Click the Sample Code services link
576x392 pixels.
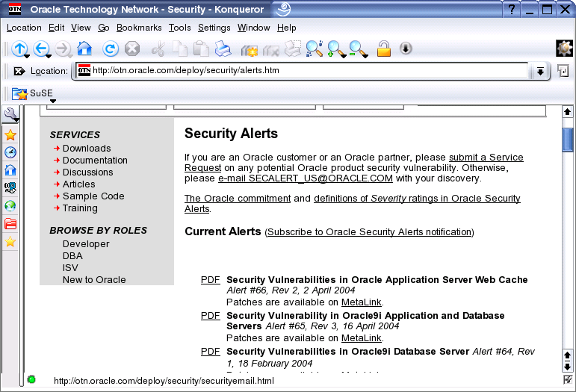(93, 196)
